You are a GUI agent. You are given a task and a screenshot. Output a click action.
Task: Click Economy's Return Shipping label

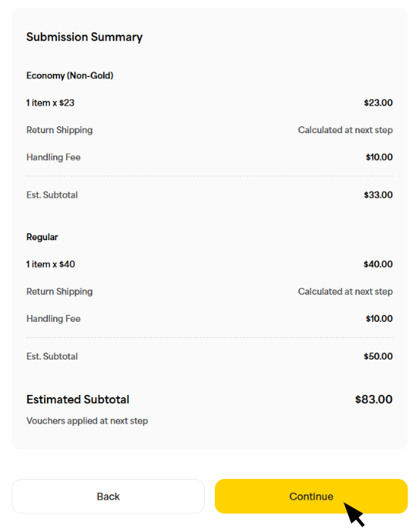(x=59, y=130)
